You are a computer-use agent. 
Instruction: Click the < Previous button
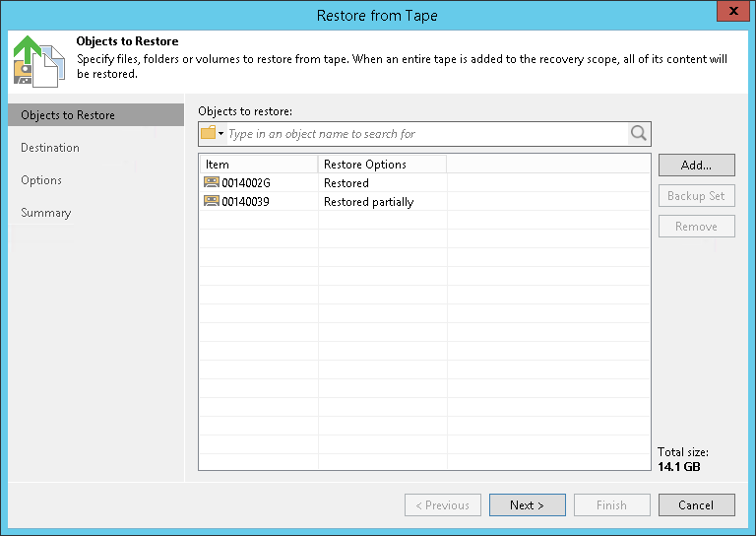443,505
